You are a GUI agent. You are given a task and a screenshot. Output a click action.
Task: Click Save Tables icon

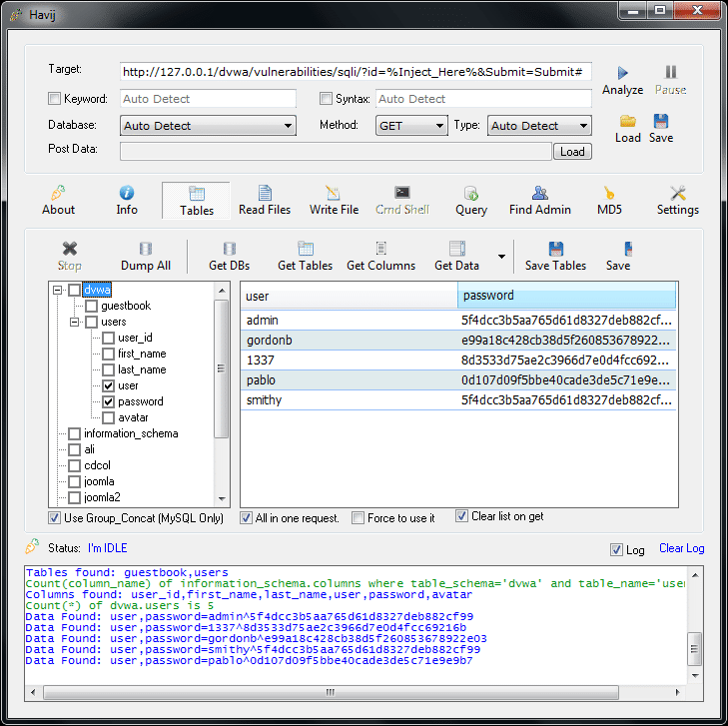tap(555, 249)
